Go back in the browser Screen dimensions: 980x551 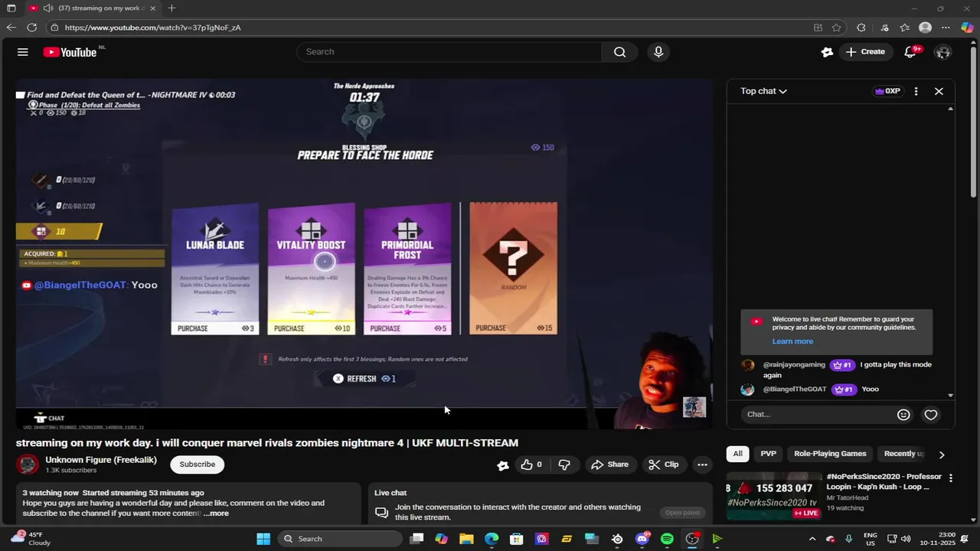pos(11,28)
